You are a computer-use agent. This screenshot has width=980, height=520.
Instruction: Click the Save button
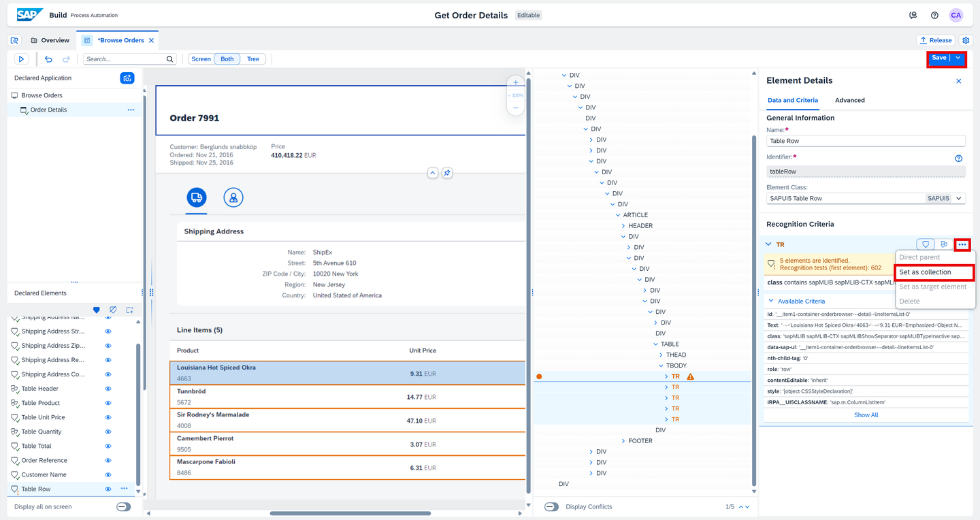pyautogui.click(x=938, y=59)
